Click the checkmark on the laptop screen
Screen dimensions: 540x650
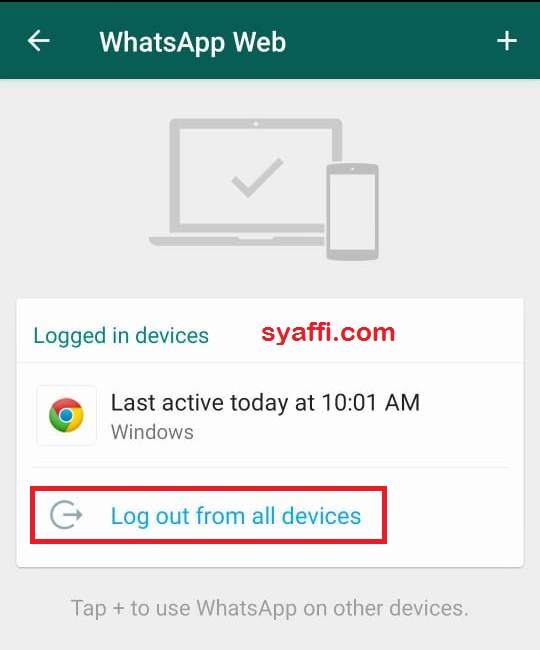(x=257, y=177)
